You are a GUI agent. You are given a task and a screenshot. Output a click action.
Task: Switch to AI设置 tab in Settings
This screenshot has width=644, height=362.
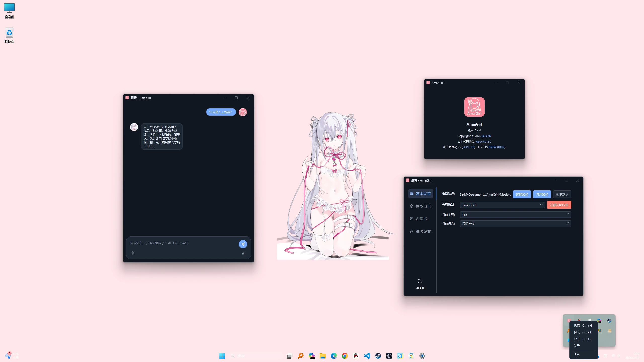click(x=421, y=219)
